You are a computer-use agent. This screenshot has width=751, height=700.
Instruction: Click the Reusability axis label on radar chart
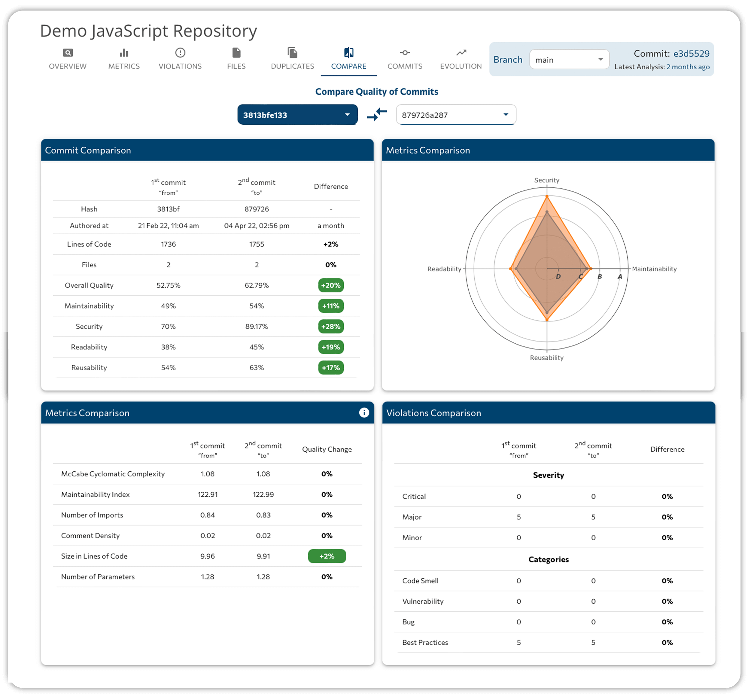point(547,358)
